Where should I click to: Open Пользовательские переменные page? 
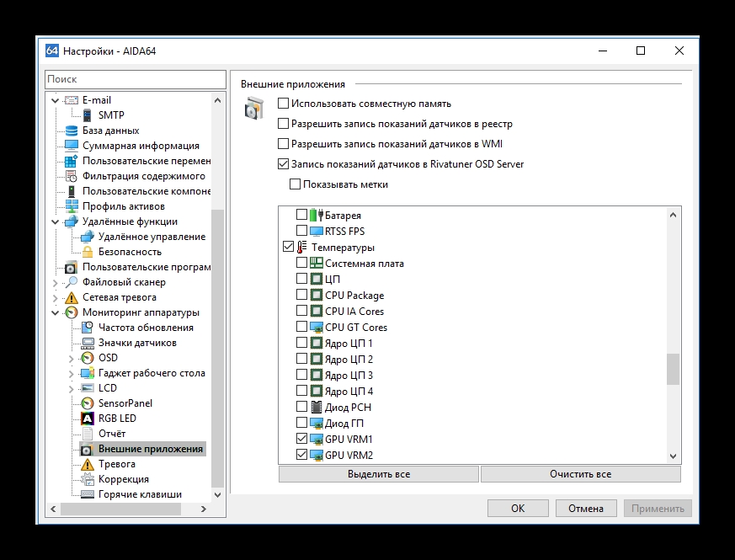(x=146, y=161)
